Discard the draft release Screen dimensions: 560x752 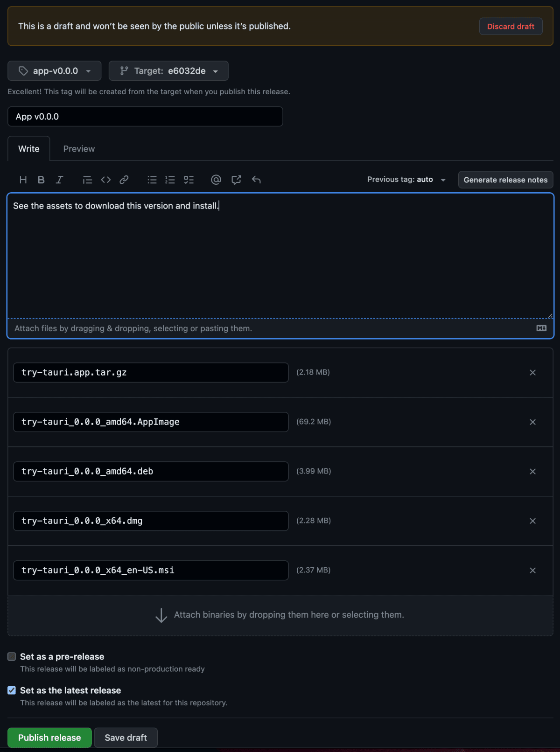(x=511, y=26)
